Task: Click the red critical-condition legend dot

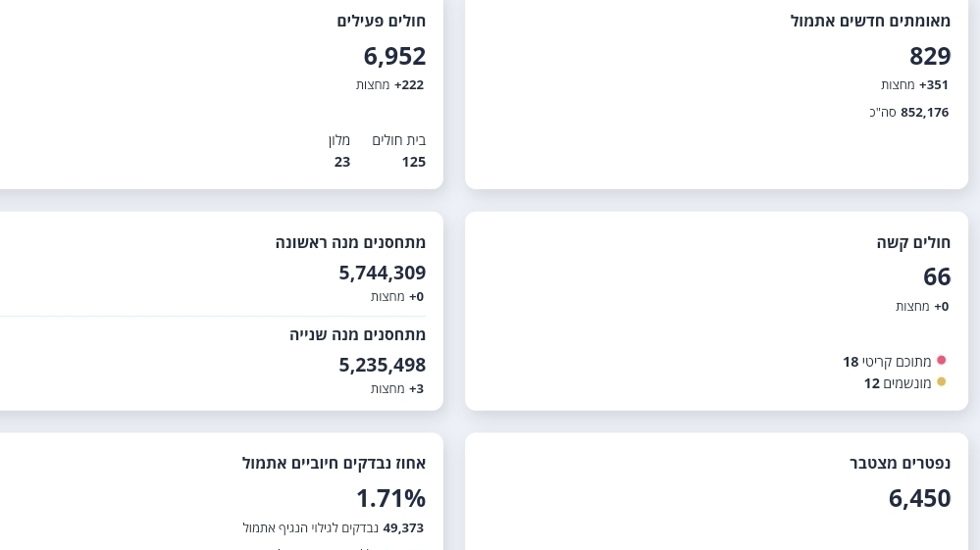Action: (942, 361)
